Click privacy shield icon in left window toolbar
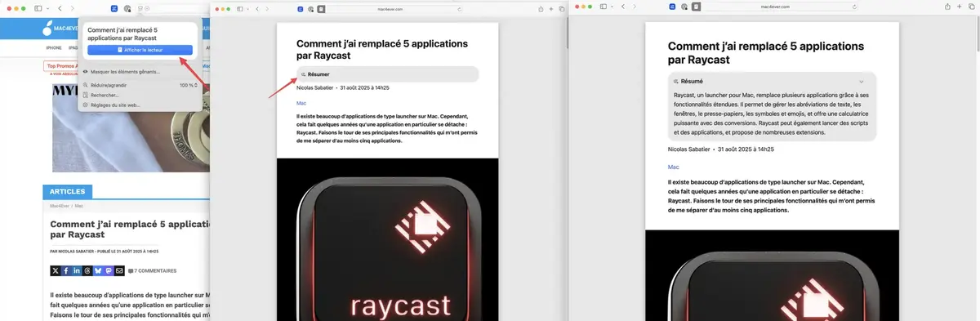The image size is (980, 321). [x=127, y=9]
